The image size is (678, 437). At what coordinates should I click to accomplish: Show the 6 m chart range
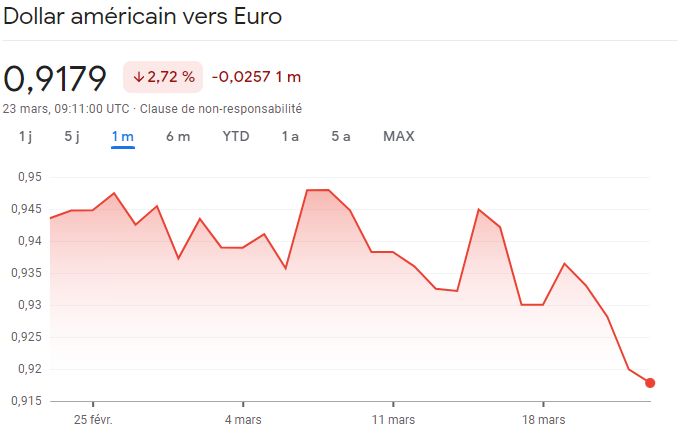click(178, 136)
